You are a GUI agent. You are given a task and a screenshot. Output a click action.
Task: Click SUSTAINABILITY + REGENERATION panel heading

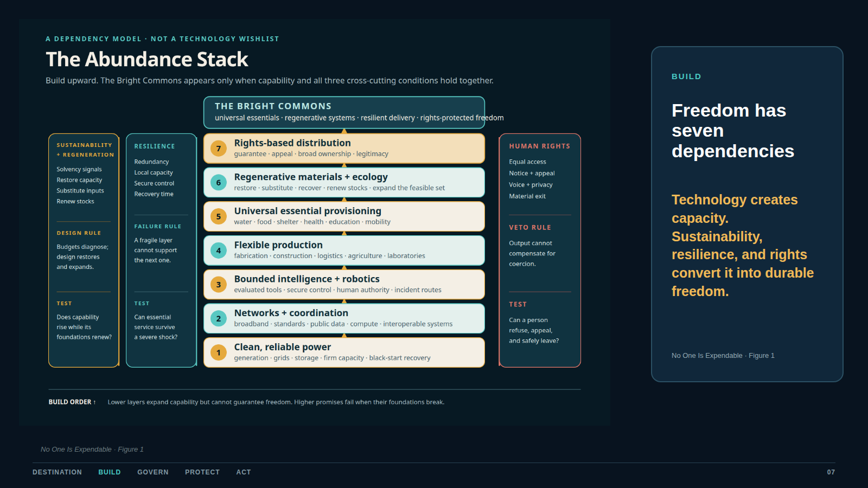pos(85,150)
